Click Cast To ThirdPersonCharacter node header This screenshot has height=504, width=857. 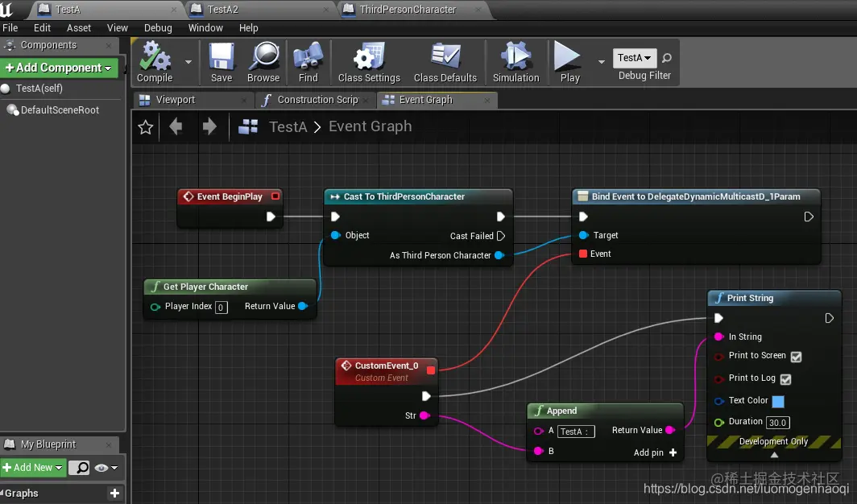(418, 196)
